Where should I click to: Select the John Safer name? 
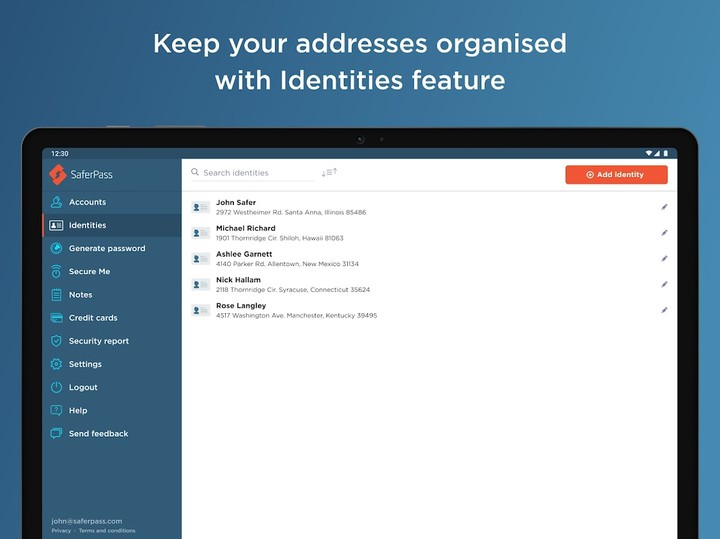(x=236, y=202)
